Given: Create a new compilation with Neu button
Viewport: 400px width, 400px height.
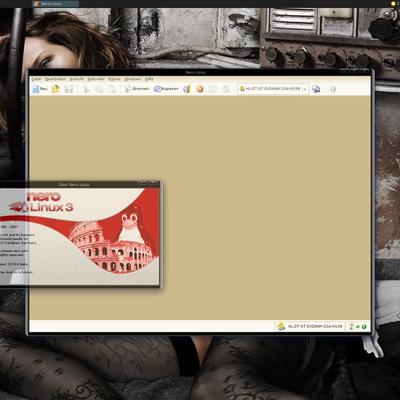Looking at the screenshot, I should (40, 89).
